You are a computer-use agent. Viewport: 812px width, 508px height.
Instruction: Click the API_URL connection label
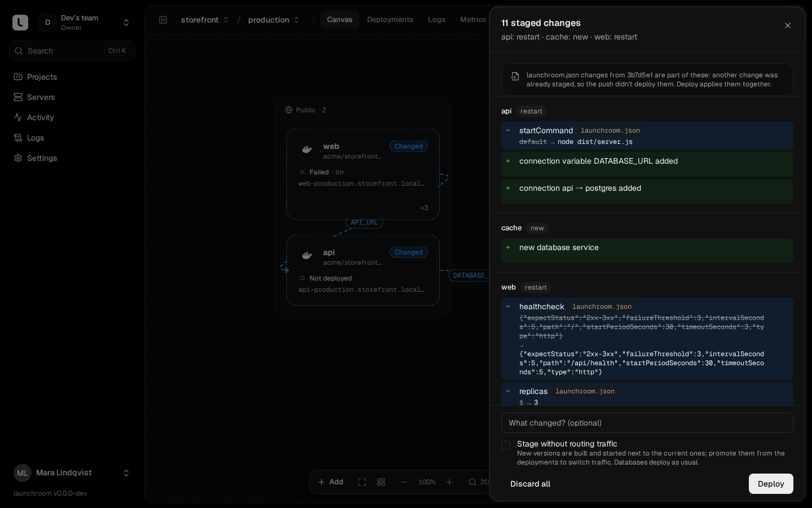(364, 222)
